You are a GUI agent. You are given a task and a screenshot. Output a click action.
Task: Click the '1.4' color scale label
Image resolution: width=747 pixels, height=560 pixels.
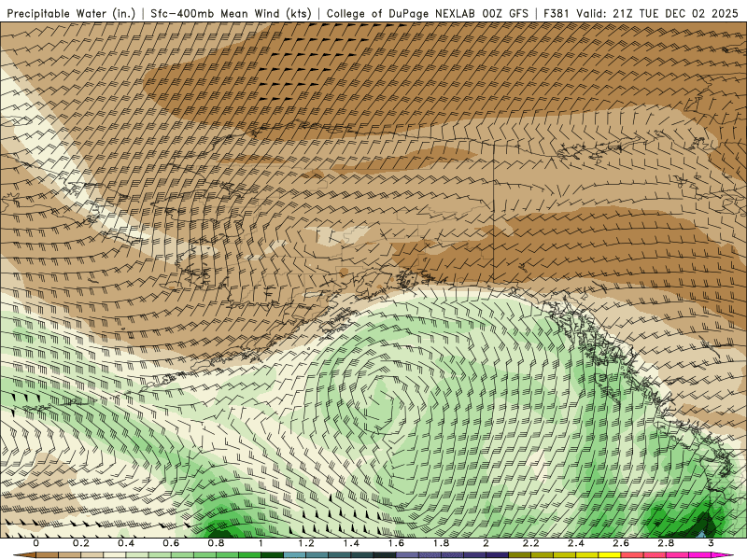pos(351,543)
